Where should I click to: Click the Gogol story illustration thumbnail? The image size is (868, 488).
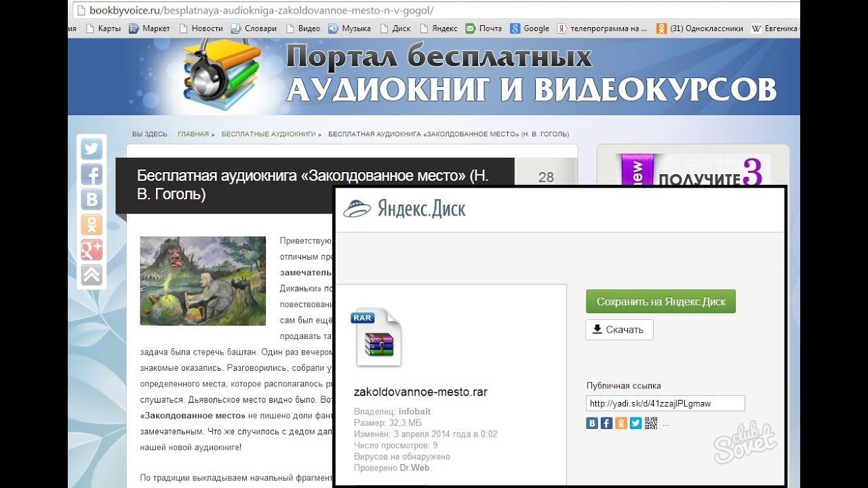pos(203,281)
